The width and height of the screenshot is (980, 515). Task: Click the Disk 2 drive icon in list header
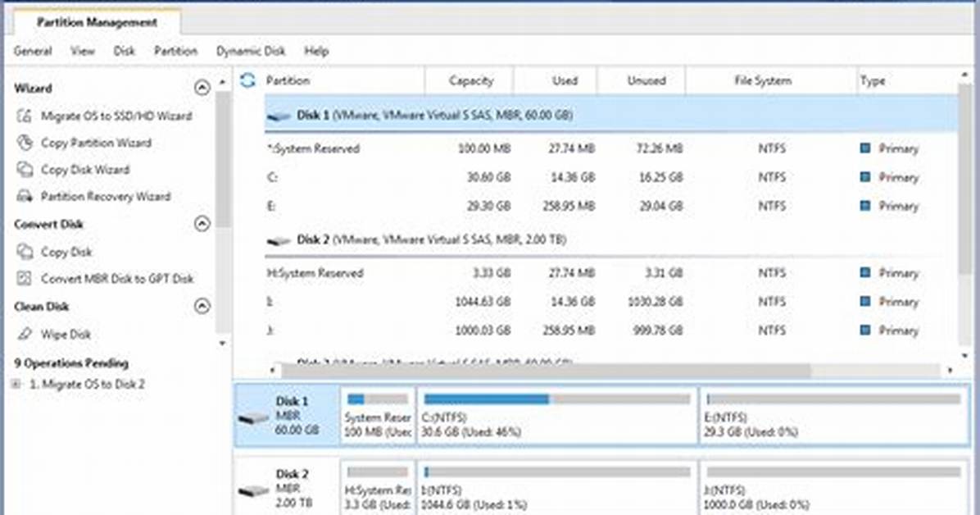coord(279,240)
